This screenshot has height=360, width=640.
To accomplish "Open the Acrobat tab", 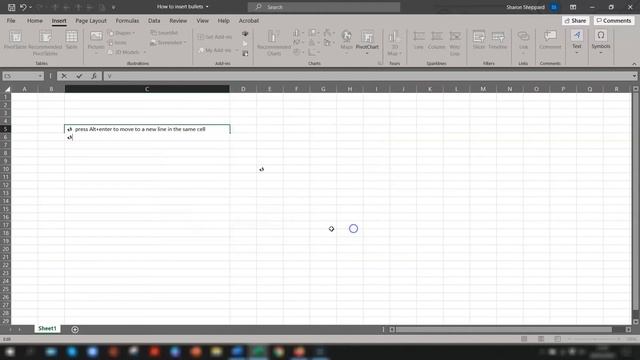I will [x=249, y=20].
